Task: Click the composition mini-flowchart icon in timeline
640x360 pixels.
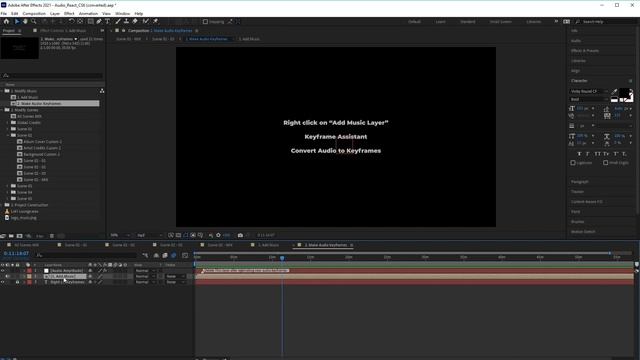Action: click(145, 255)
